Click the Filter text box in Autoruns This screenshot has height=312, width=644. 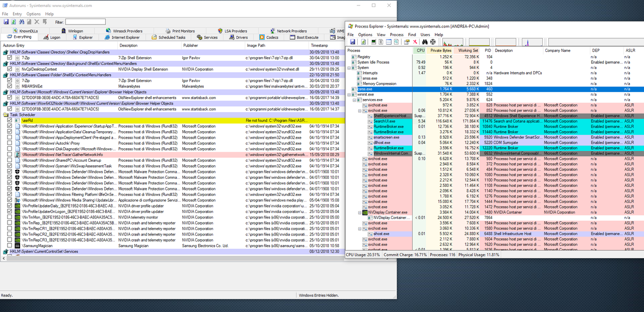(86, 22)
